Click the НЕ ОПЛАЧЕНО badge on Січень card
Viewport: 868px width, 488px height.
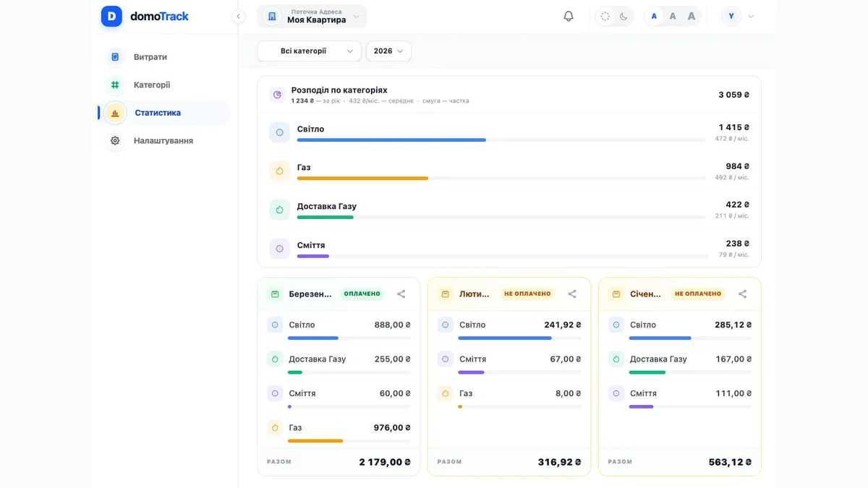click(698, 294)
